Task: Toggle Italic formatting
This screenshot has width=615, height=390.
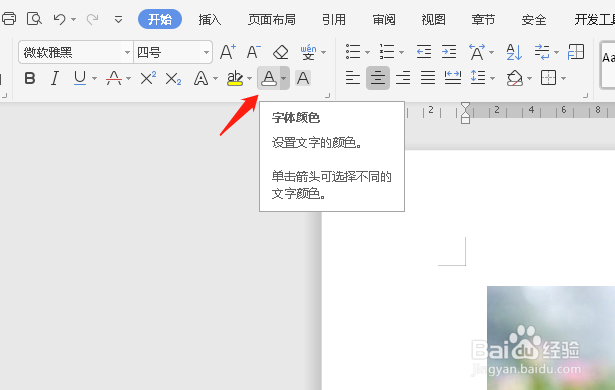Action: [55, 78]
